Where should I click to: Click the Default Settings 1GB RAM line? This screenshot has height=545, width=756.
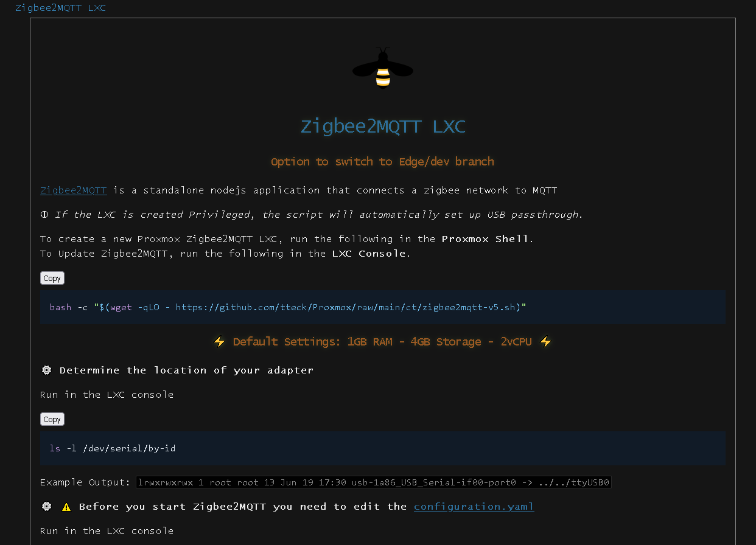point(382,342)
